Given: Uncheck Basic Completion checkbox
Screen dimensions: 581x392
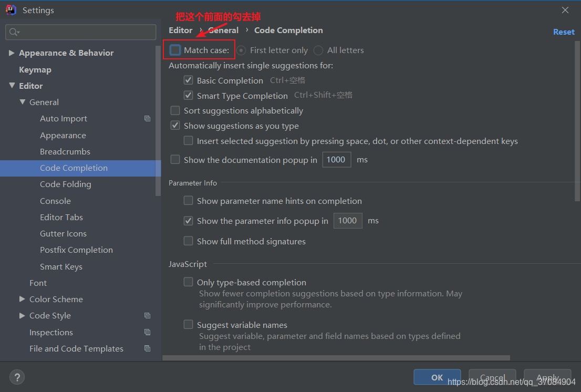Looking at the screenshot, I should 188,80.
